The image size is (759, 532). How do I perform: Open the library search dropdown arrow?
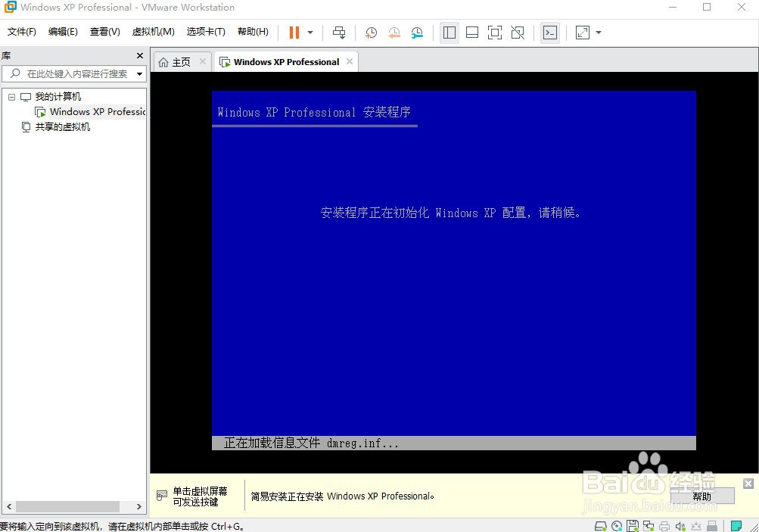click(139, 74)
